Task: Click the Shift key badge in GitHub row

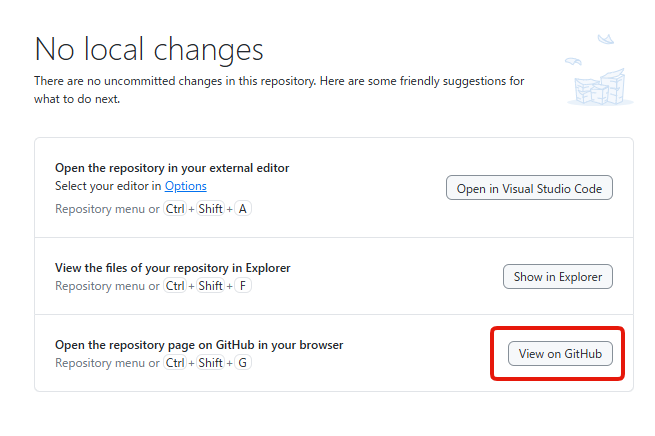Action: click(210, 363)
